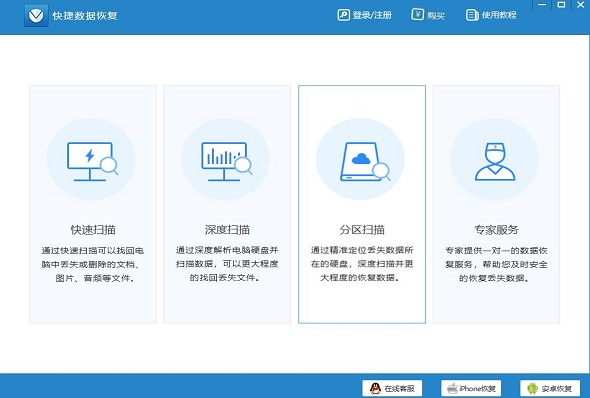590x398 pixels.
Task: Minimize the window from title bar
Action: tap(542, 5)
